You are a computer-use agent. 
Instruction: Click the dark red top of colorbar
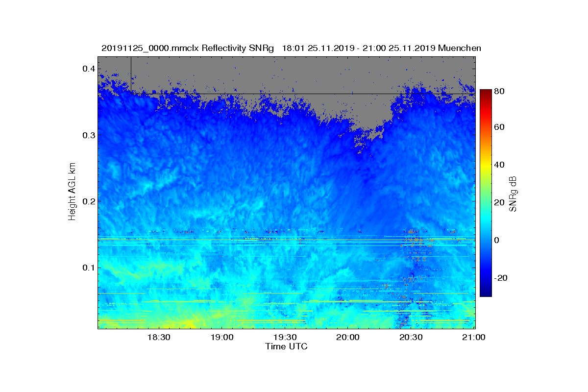pyautogui.click(x=486, y=92)
